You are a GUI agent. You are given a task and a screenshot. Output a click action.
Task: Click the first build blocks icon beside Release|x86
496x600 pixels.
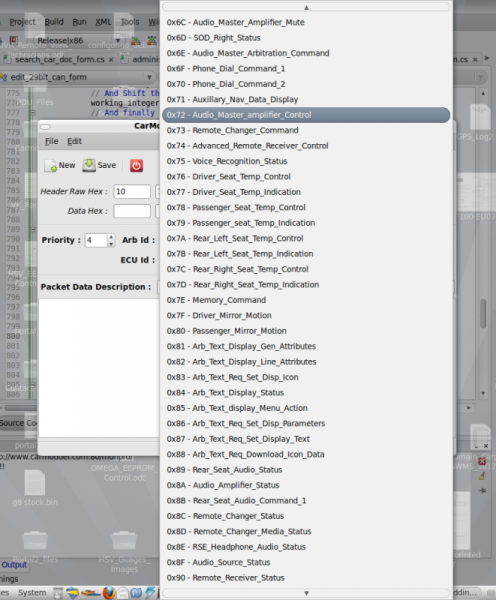(x=135, y=41)
